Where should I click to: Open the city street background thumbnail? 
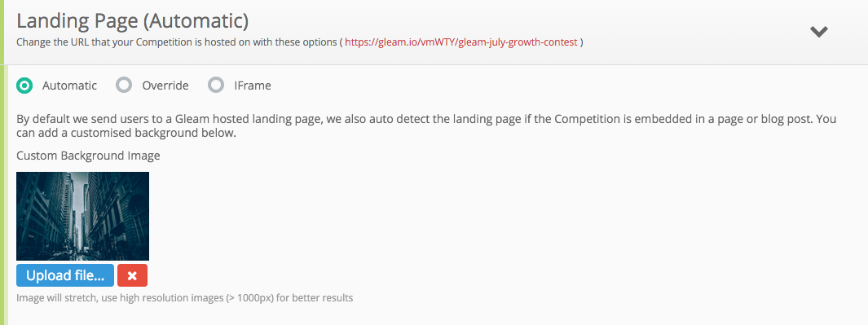point(82,216)
